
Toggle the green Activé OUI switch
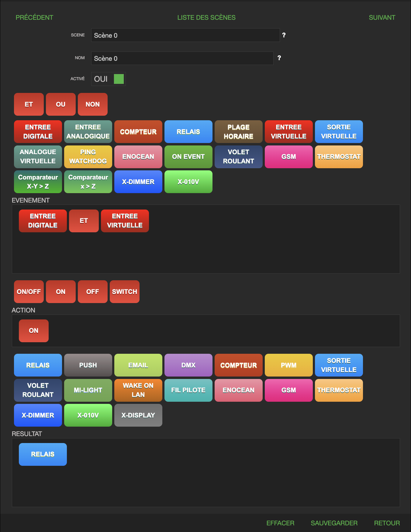119,79
